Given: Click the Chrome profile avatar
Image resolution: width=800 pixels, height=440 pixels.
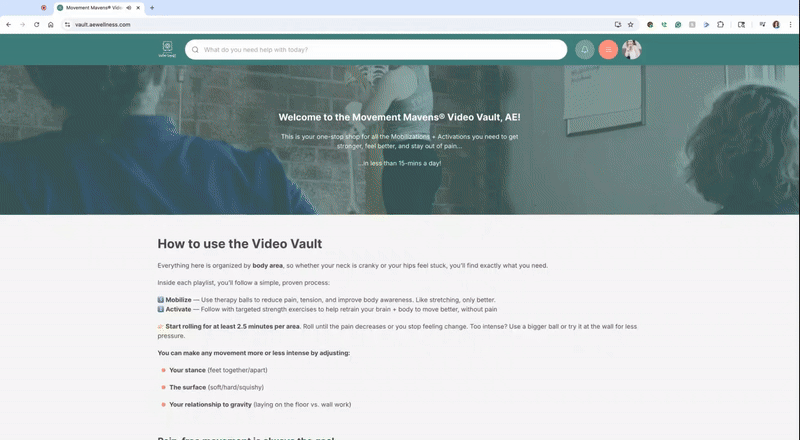Looking at the screenshot, I should click(776, 25).
